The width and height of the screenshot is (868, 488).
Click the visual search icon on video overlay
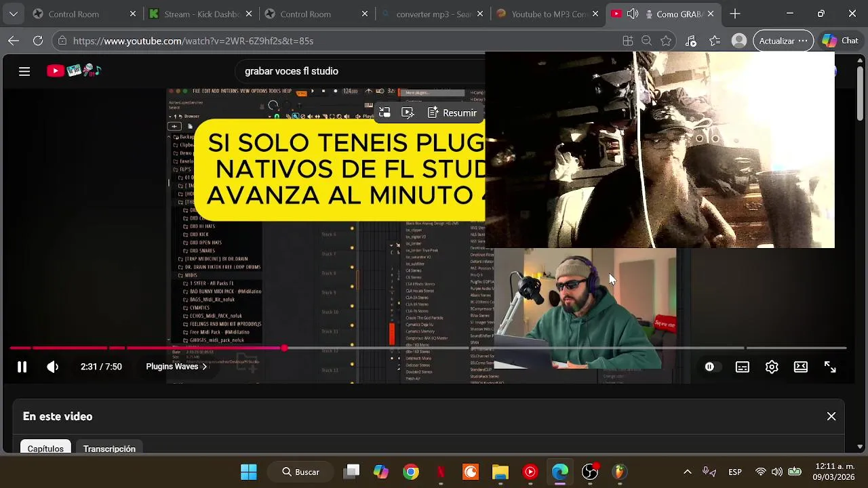[x=408, y=113]
